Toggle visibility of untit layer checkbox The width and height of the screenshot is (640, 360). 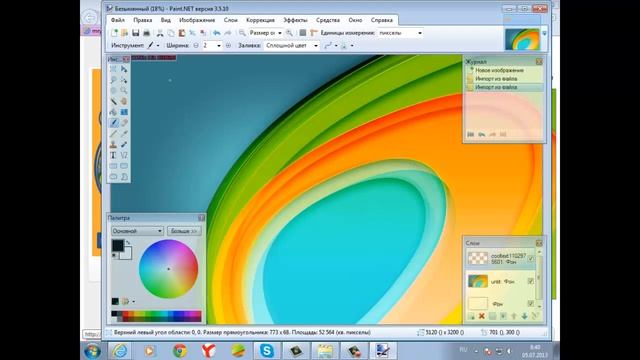(x=531, y=281)
